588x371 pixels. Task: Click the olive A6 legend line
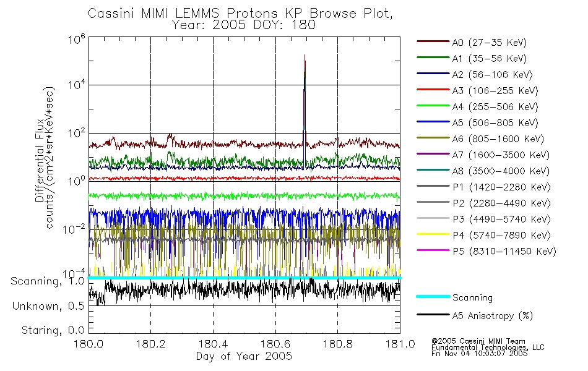tap(433, 138)
